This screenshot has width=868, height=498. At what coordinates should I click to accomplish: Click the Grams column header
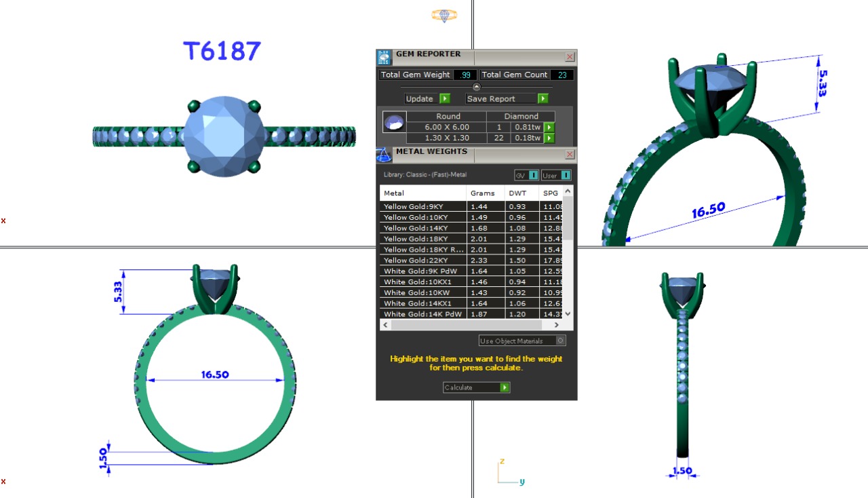(x=482, y=193)
